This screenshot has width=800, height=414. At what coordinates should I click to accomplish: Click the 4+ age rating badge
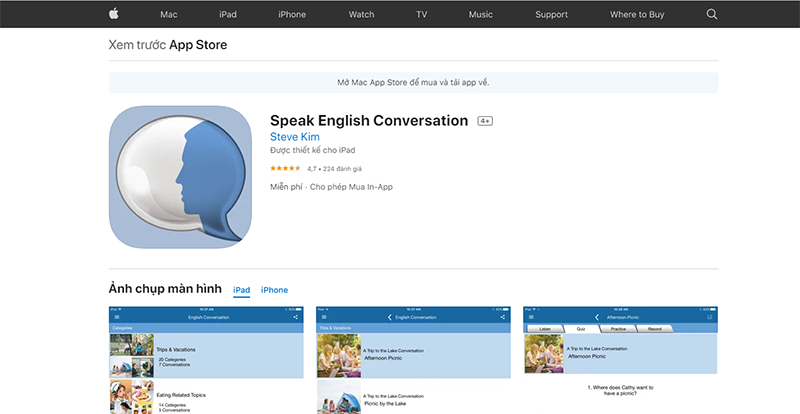[x=485, y=121]
